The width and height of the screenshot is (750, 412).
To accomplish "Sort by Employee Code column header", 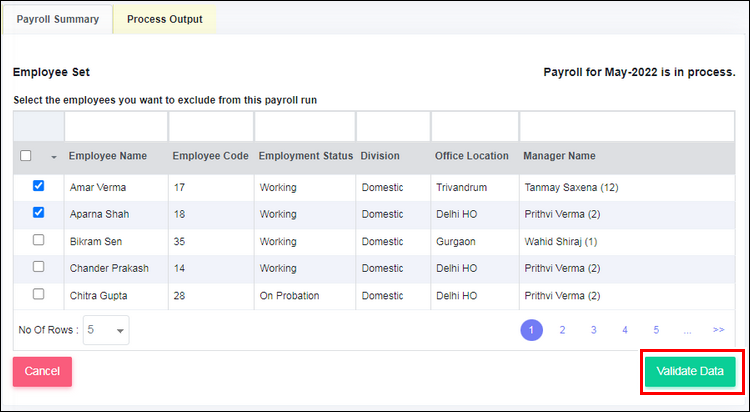I will coord(210,156).
